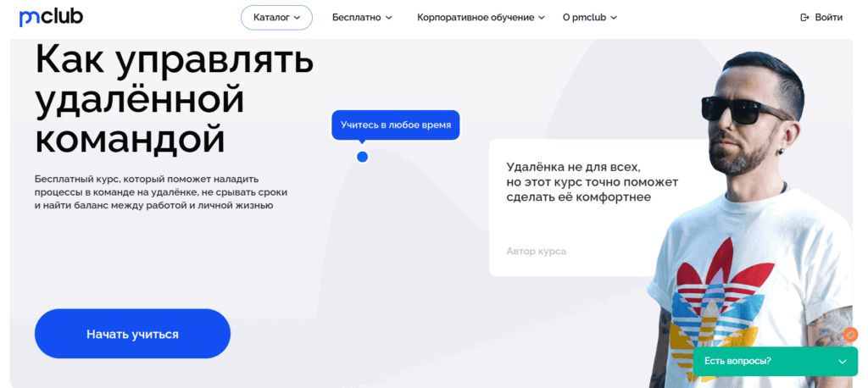Click the heading Как управлять удалённой командой
This screenshot has width=868, height=388.
(175, 99)
